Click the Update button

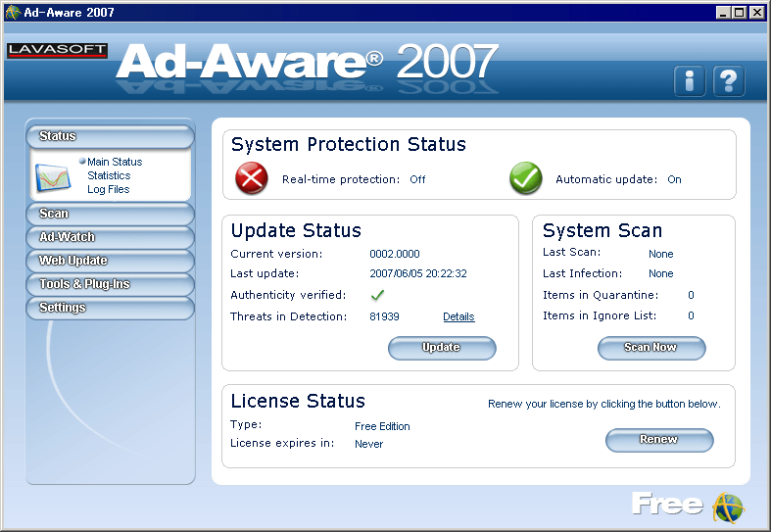[442, 348]
